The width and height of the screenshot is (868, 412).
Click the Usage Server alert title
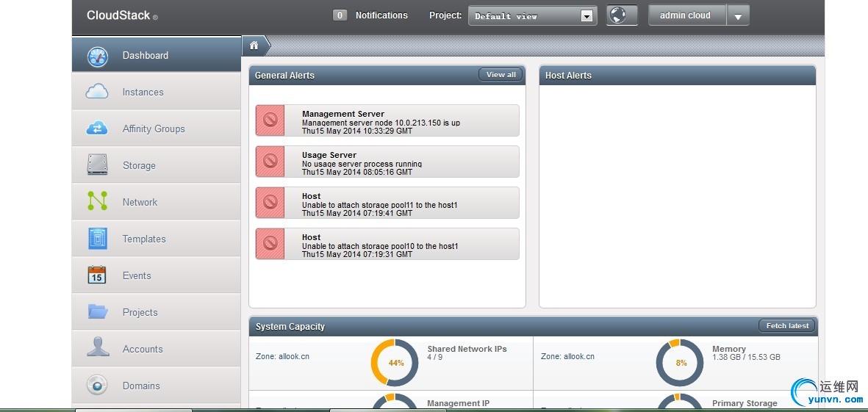pos(329,155)
